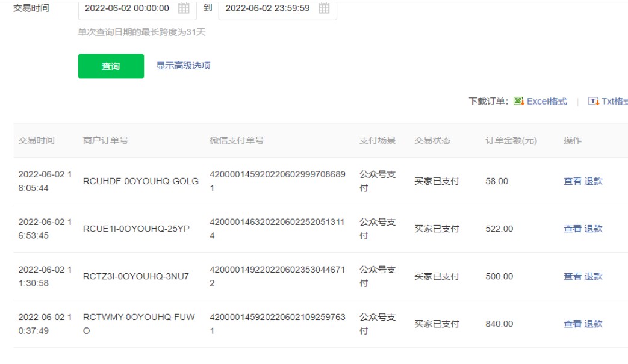Refund the 58.00 order
This screenshot has width=628, height=364.
pyautogui.click(x=593, y=181)
